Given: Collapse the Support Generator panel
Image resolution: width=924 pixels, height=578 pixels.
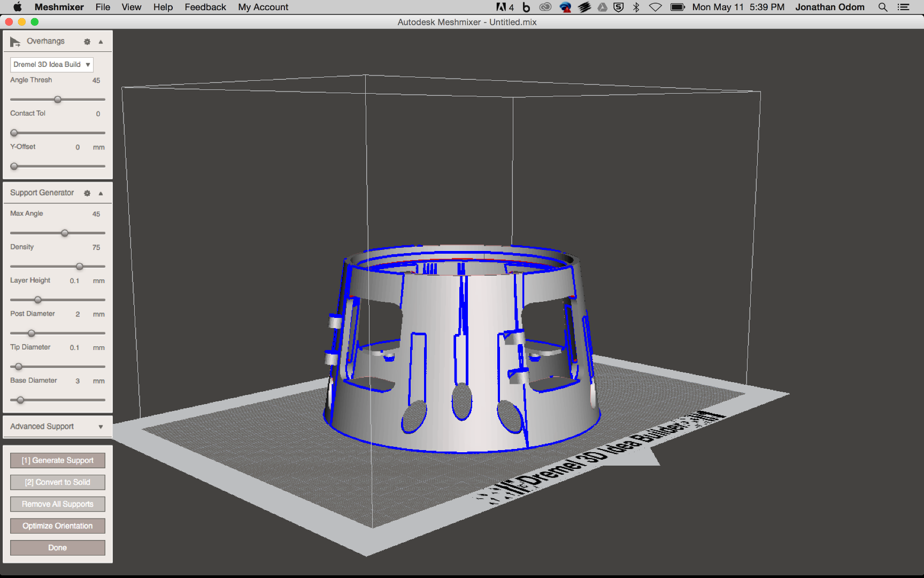Looking at the screenshot, I should pos(101,193).
